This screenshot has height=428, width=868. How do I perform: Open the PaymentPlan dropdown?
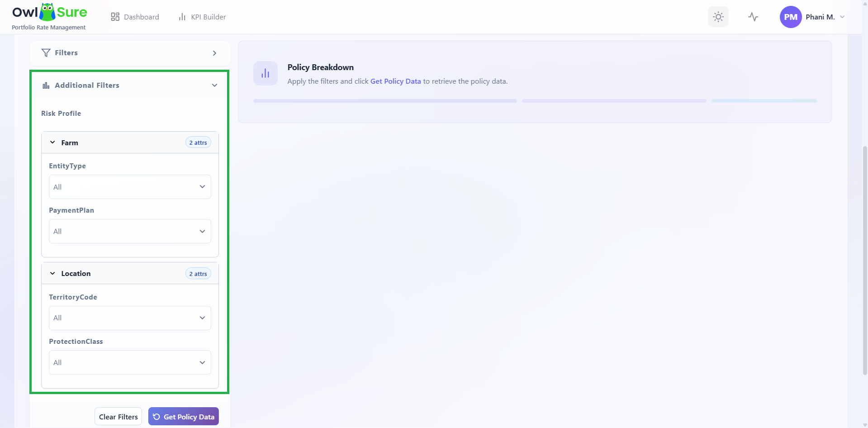130,231
